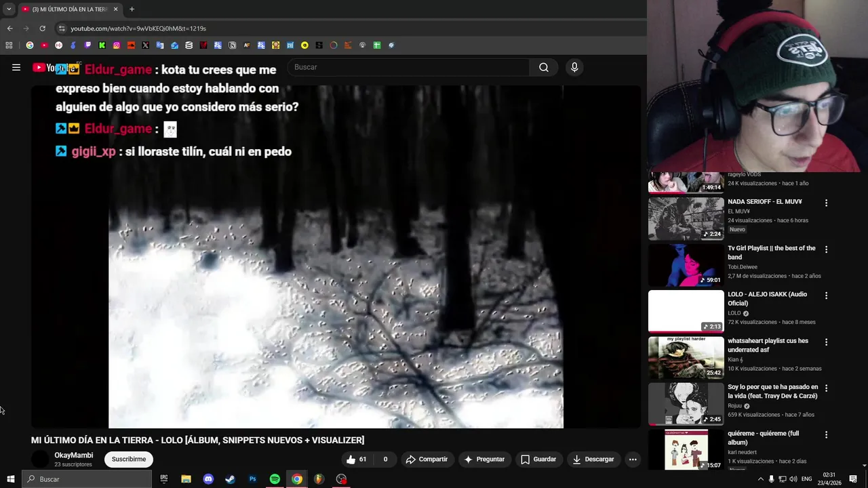
Task: Open the NADA SERIOFF - EL MUV¥ thumbnail
Action: click(x=686, y=219)
